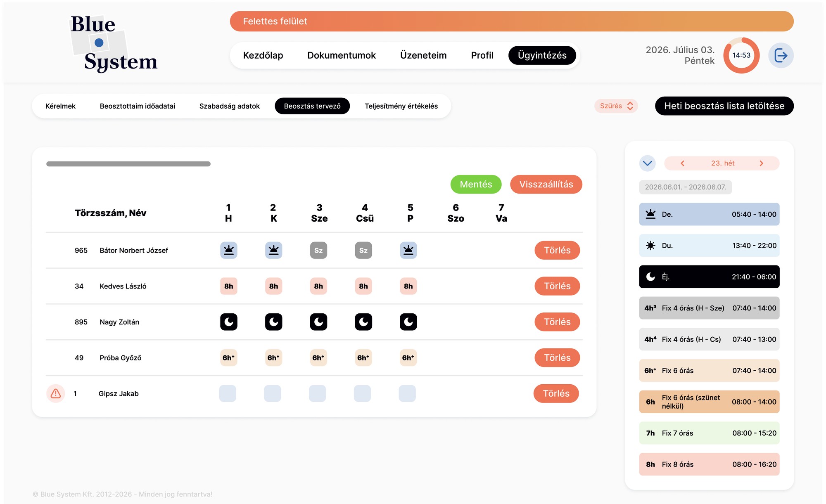Select the Fix 7 órás 08:00 - 15:20 shift
826x504 pixels.
pos(709,433)
